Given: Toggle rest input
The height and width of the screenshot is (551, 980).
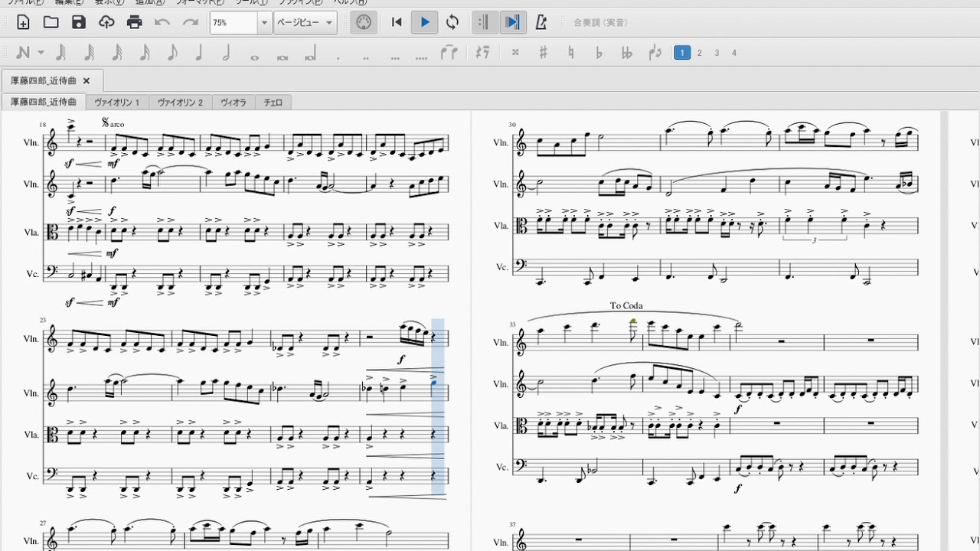Looking at the screenshot, I should click(x=482, y=53).
